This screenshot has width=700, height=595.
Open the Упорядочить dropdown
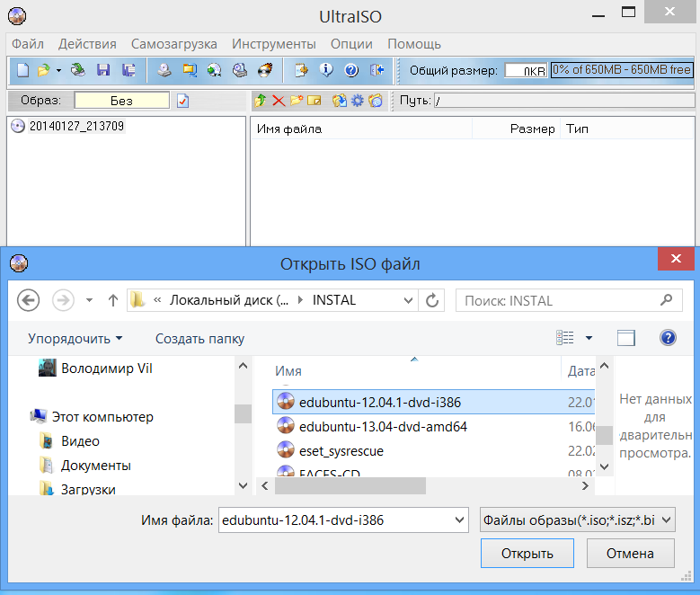tap(75, 339)
